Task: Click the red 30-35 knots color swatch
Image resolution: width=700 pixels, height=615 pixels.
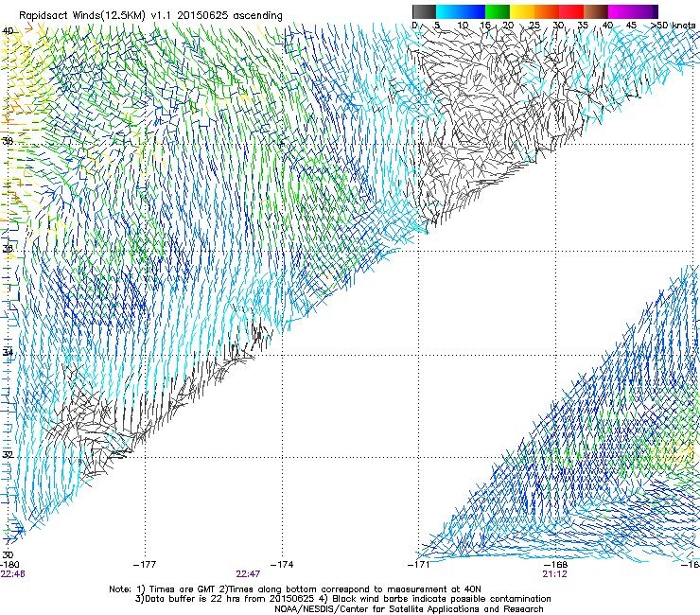Action: coord(571,11)
